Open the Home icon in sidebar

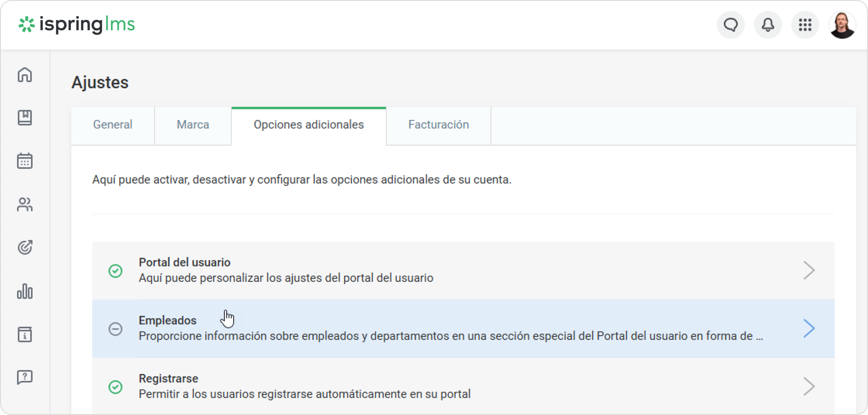(x=25, y=75)
